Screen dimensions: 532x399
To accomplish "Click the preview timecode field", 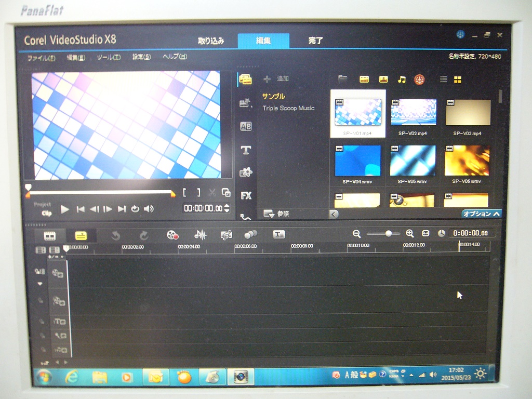I will [x=203, y=208].
